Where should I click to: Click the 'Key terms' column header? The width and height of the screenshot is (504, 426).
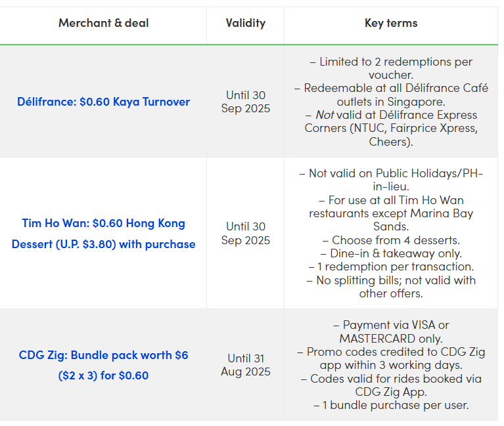coord(391,23)
